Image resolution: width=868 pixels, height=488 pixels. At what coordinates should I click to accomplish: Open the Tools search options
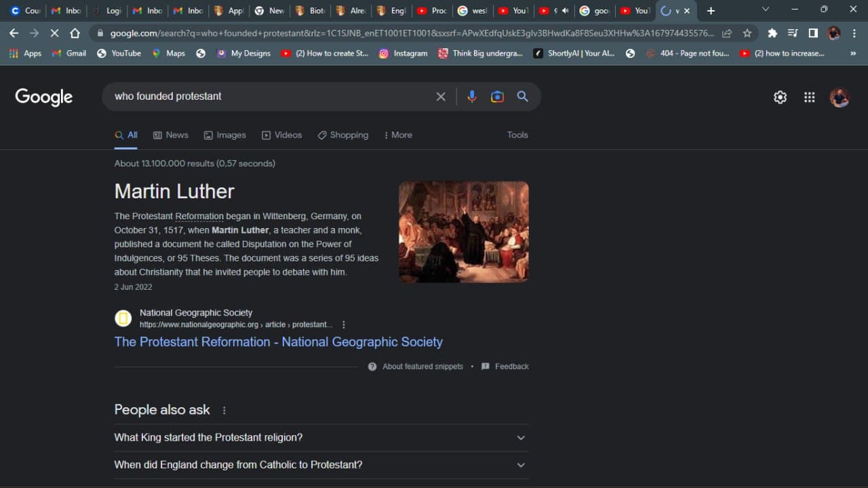[517, 135]
